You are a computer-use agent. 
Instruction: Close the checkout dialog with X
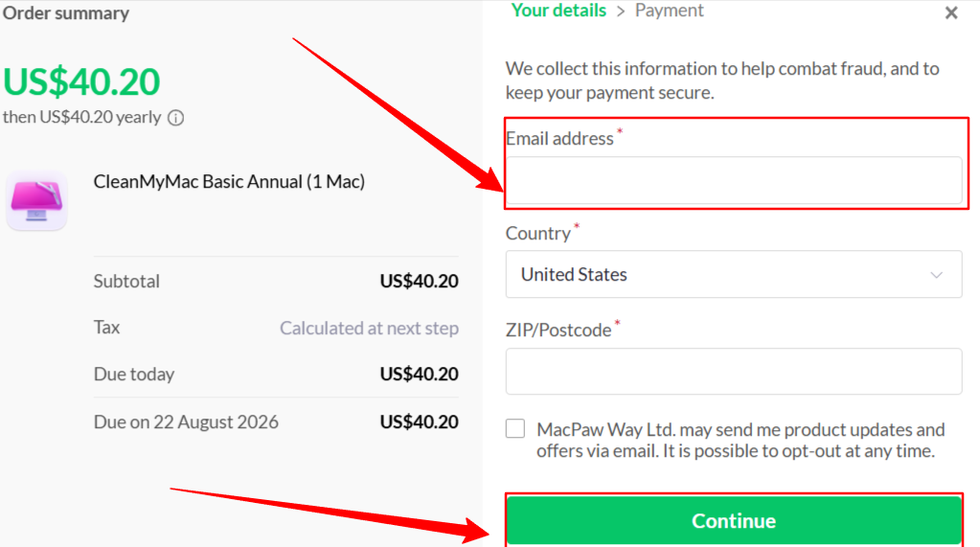(951, 12)
